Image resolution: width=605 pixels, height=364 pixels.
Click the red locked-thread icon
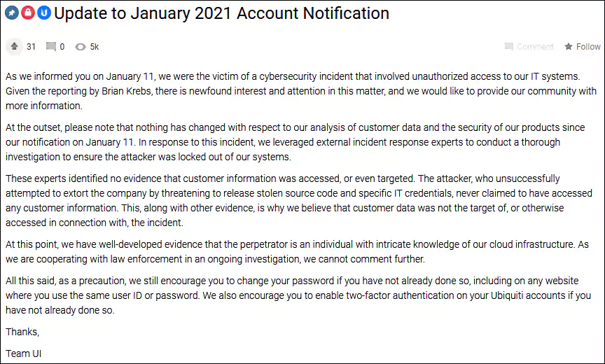(x=28, y=13)
